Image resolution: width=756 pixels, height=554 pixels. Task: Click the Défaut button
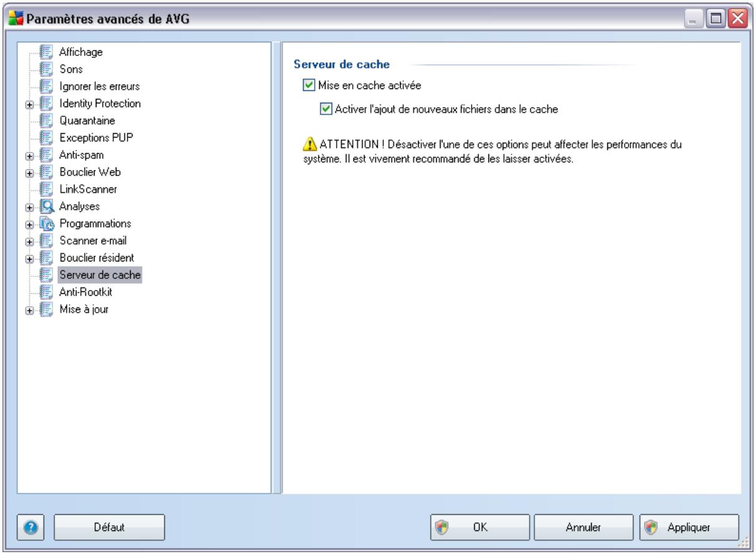(109, 527)
